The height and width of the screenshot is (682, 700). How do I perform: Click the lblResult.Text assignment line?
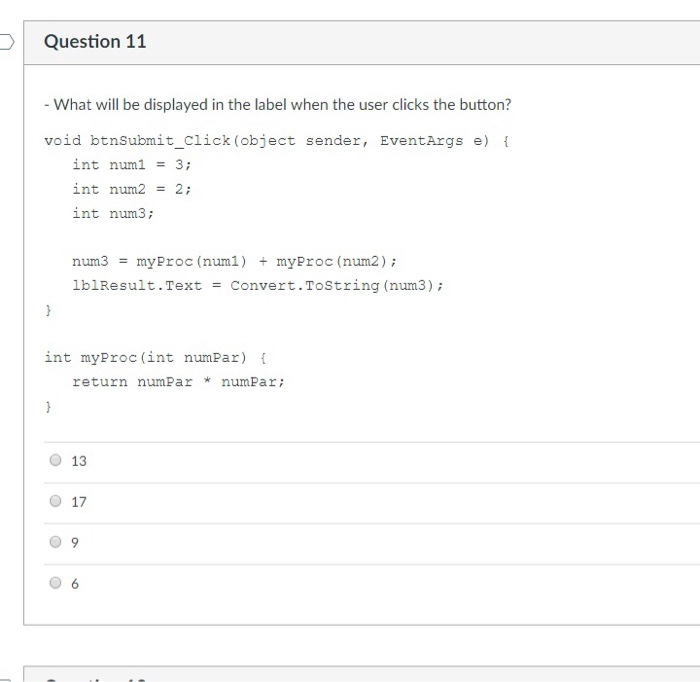click(x=258, y=285)
